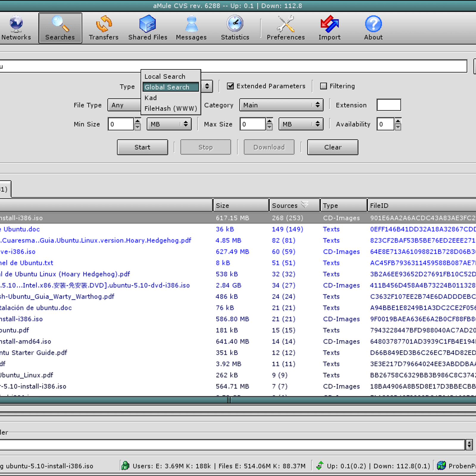
Task: Click the server connection globe status icon
Action: (441, 466)
